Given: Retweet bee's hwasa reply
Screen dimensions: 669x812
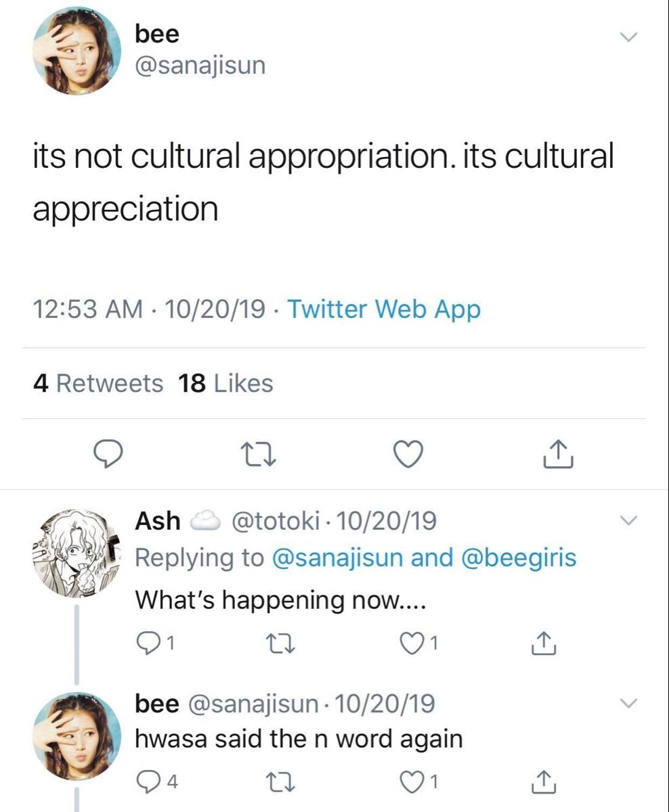Looking at the screenshot, I should (x=279, y=782).
